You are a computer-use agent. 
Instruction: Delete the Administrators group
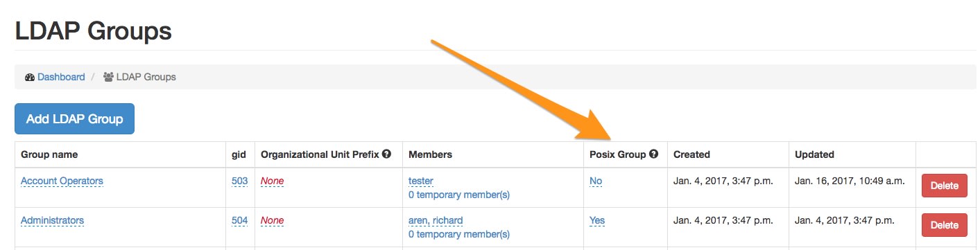pos(943,225)
